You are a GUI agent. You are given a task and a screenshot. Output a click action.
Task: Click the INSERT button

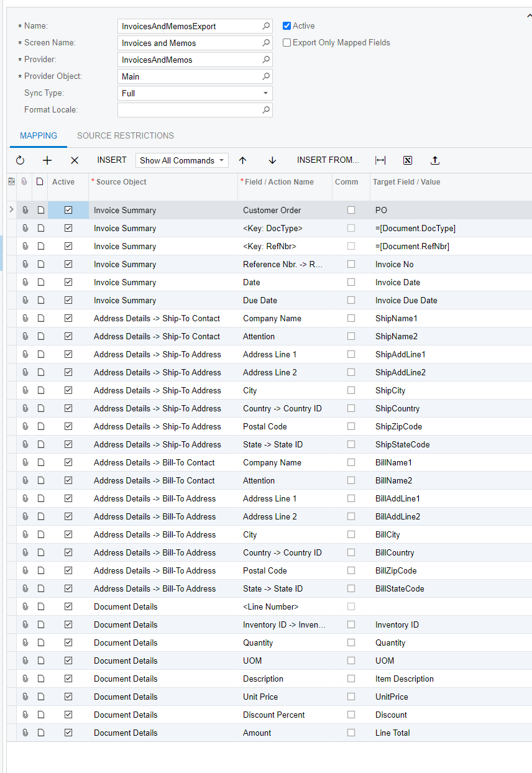(x=112, y=160)
